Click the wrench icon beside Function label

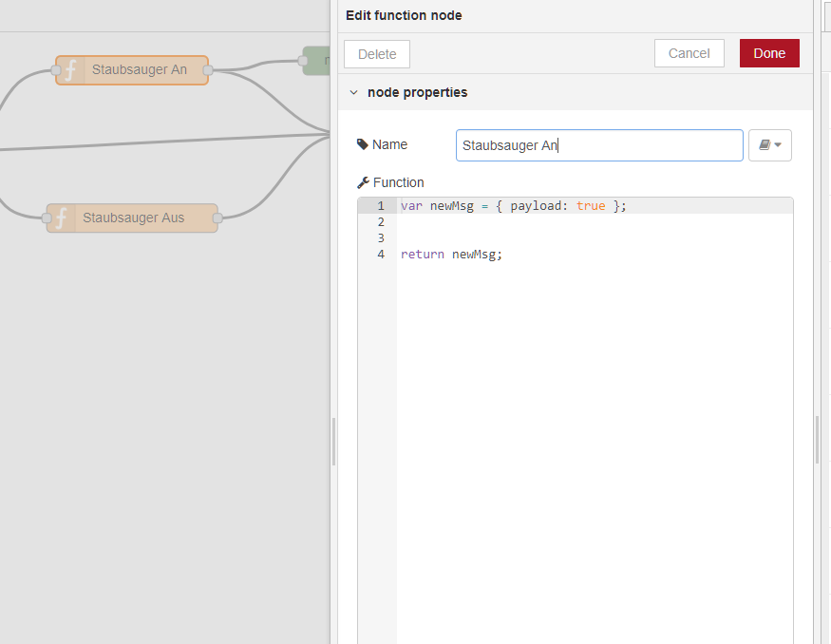[x=363, y=183]
